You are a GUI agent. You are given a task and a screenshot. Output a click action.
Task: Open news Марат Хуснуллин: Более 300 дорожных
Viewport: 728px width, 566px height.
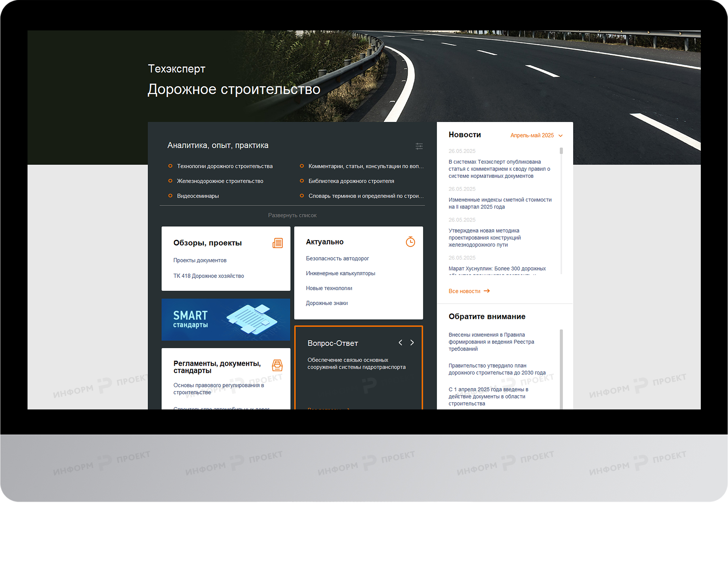tap(497, 268)
